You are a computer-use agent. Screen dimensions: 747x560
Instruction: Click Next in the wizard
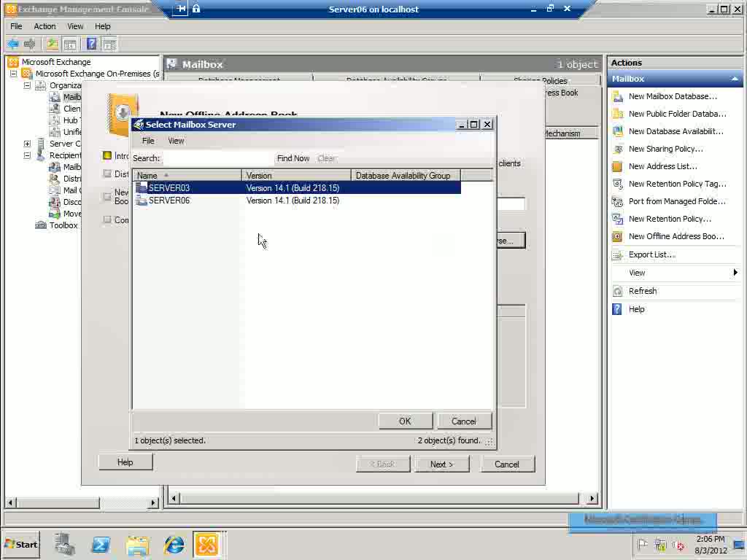coord(441,464)
